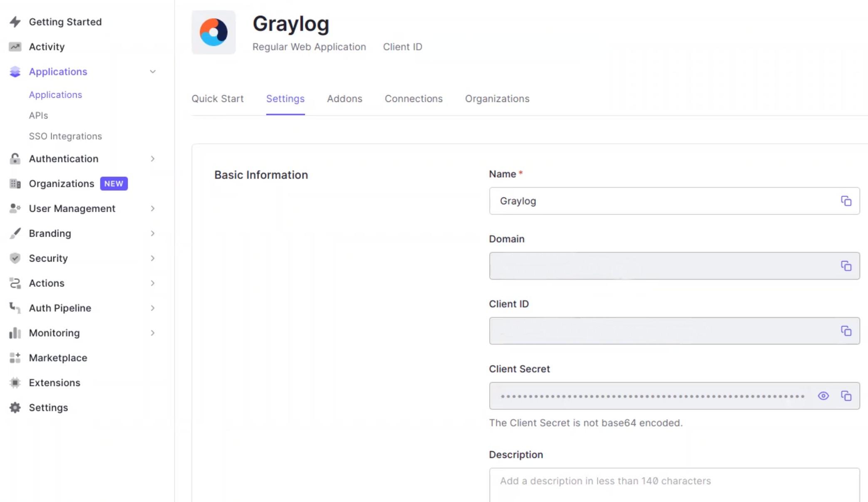Collapse the Applications sidebar section

pyautogui.click(x=153, y=72)
